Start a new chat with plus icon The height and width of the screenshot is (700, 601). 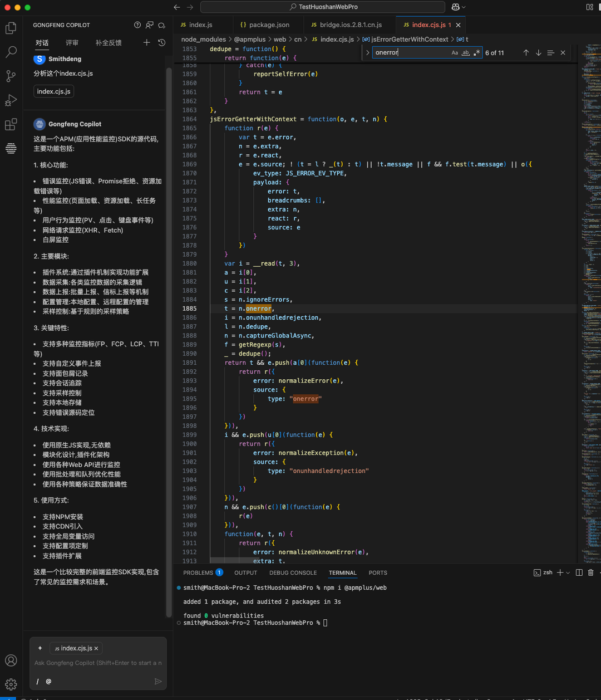[147, 42]
